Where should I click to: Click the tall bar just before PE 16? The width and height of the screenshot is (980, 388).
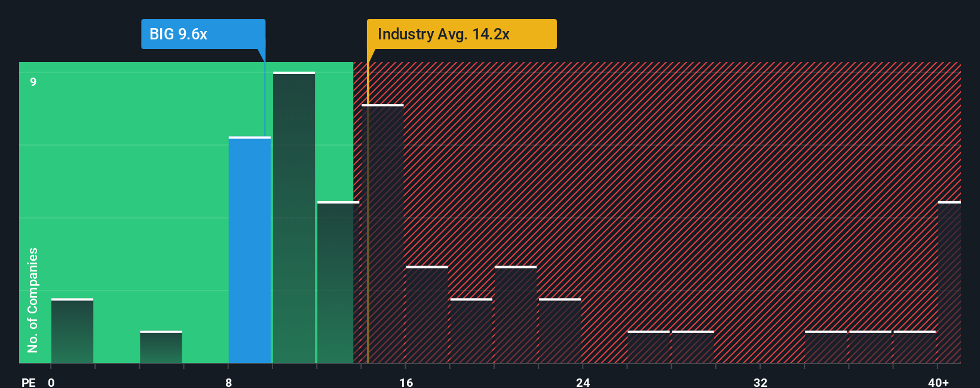(382, 234)
